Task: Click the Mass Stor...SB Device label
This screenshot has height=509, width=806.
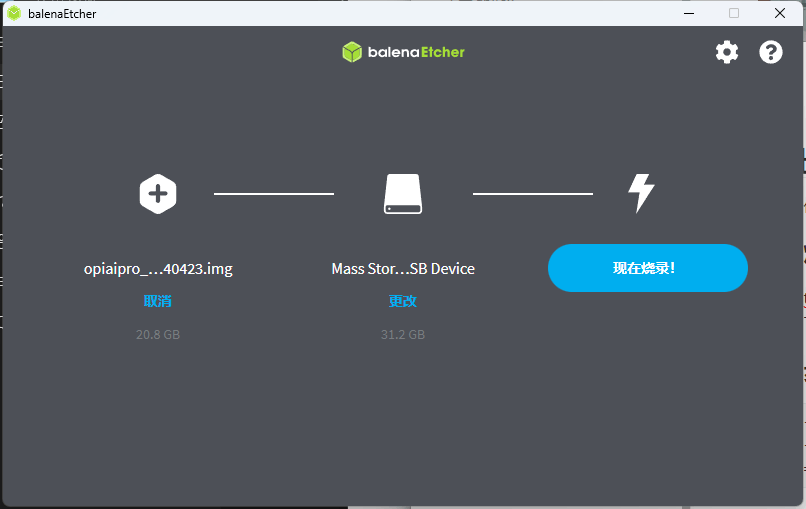Action: pos(403,269)
